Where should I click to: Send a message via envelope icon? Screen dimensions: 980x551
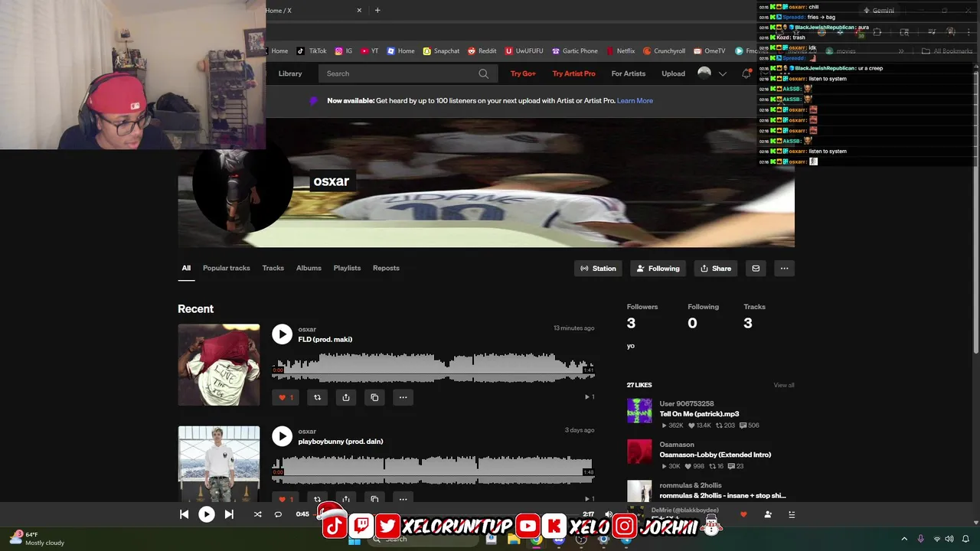pos(756,268)
